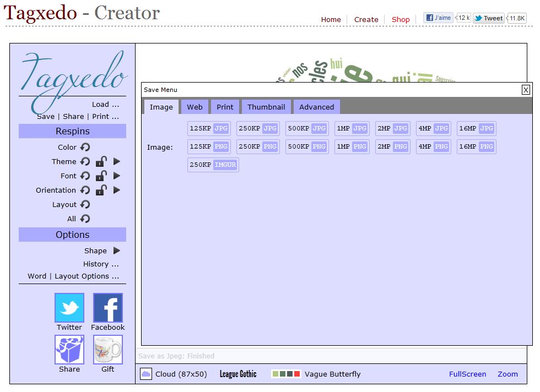Click the Tweet button
This screenshot has height=392, width=540.
pyautogui.click(x=489, y=18)
